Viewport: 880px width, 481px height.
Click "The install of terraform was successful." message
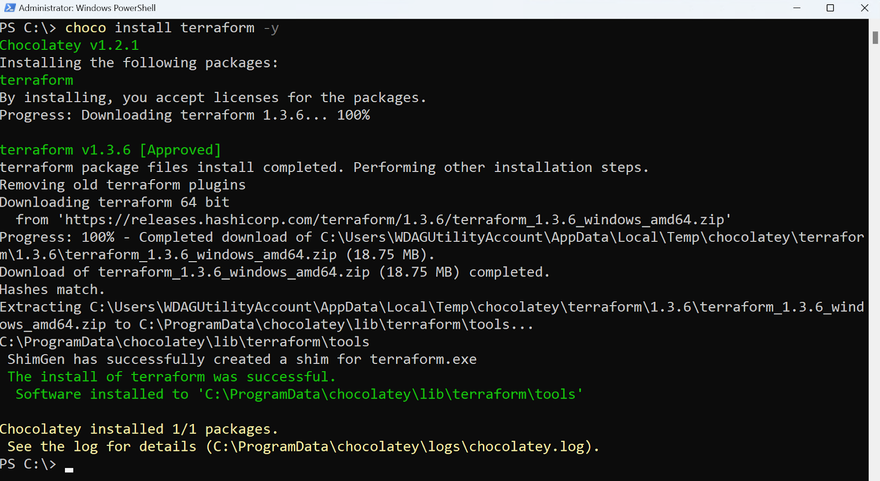pos(171,377)
